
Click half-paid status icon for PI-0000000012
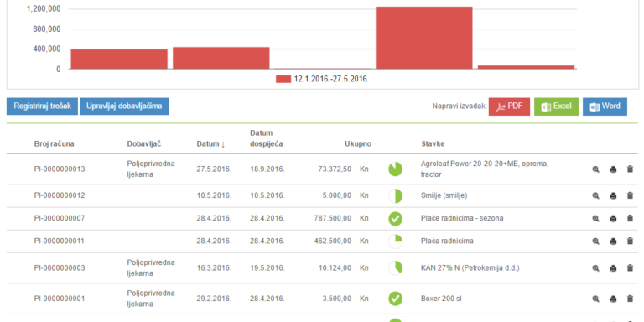pos(395,196)
